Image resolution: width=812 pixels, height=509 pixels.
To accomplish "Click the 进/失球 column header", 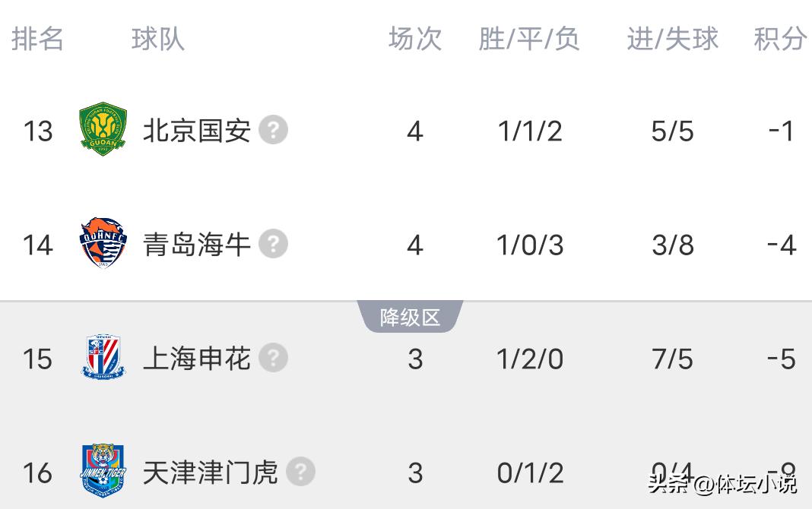I will [x=672, y=38].
